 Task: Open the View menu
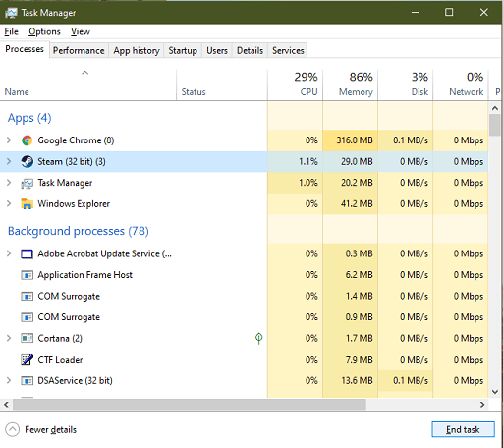pos(81,31)
